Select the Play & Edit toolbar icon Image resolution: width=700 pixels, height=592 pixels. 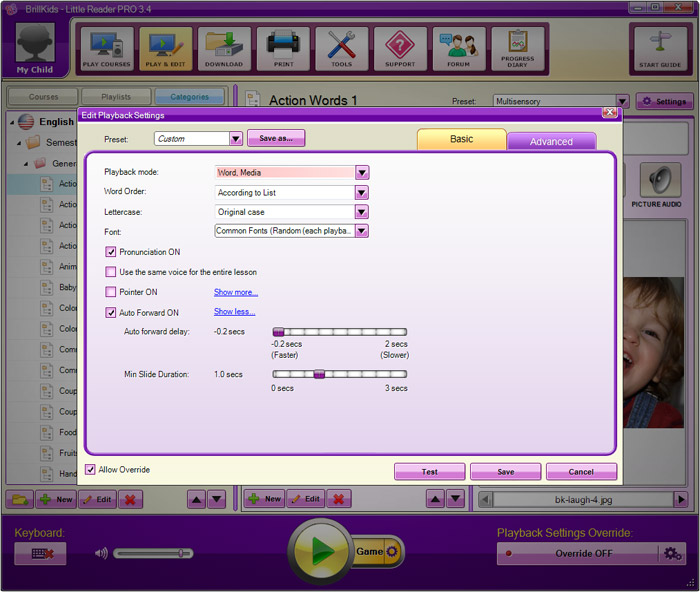[x=166, y=49]
